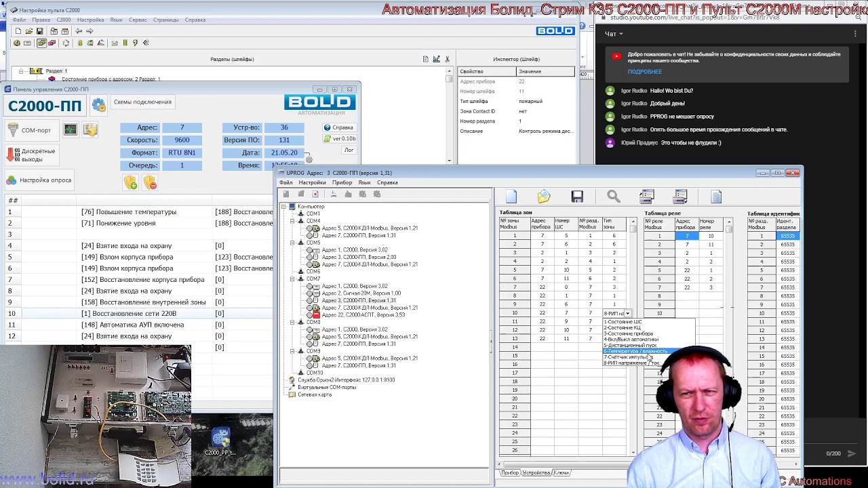Image resolution: width=868 pixels, height=488 pixels.
Task: Click the Лог button
Action: 349,150
